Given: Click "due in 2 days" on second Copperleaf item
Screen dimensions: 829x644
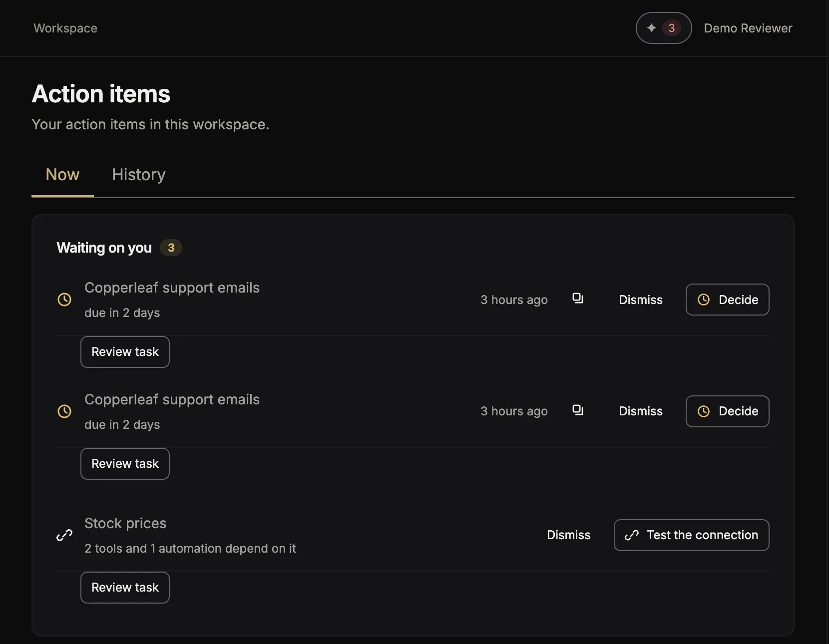Looking at the screenshot, I should tap(122, 424).
